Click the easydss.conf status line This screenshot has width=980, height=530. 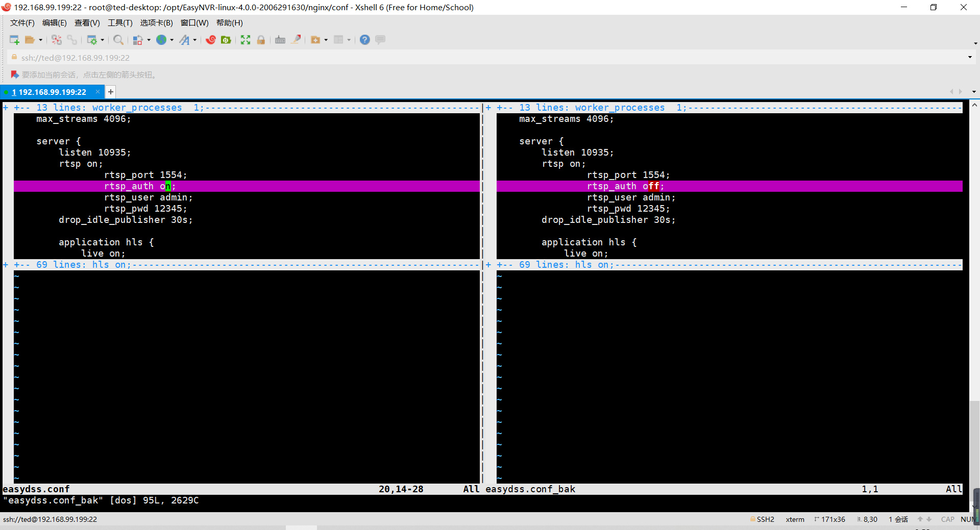pos(241,489)
